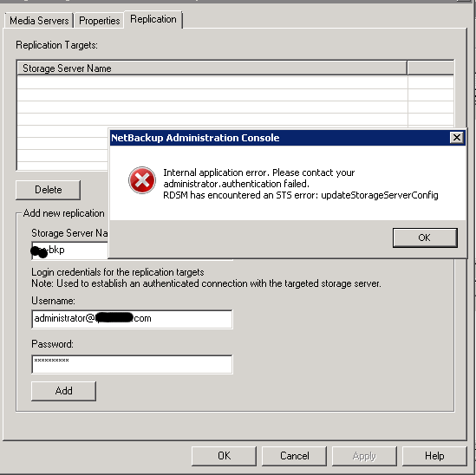The width and height of the screenshot is (476, 475).
Task: Close the NetBackup Administration Console error dialog
Action: 456,138
